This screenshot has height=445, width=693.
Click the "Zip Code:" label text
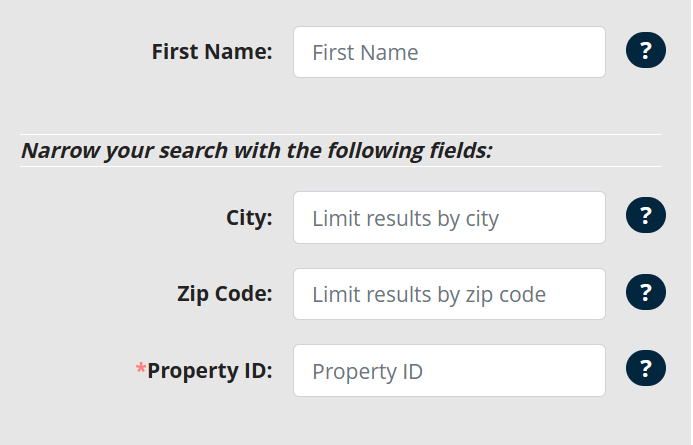224,294
